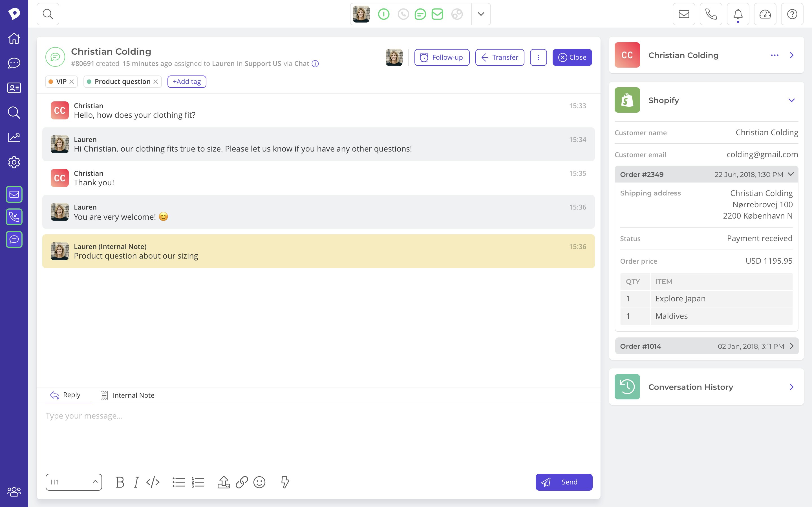Open the Home icon in sidebar

tap(14, 38)
